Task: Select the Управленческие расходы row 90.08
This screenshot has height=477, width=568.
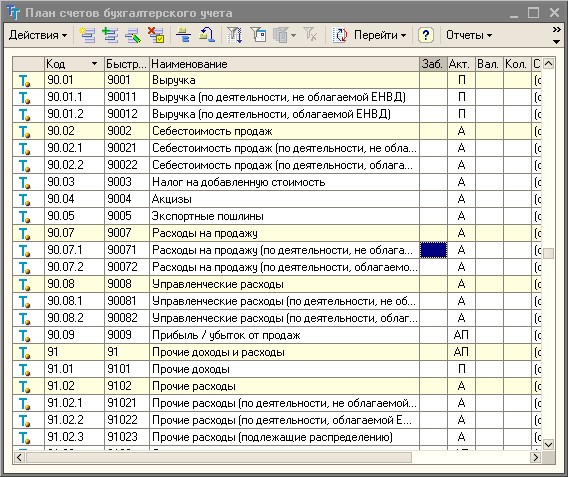Action: [277, 284]
